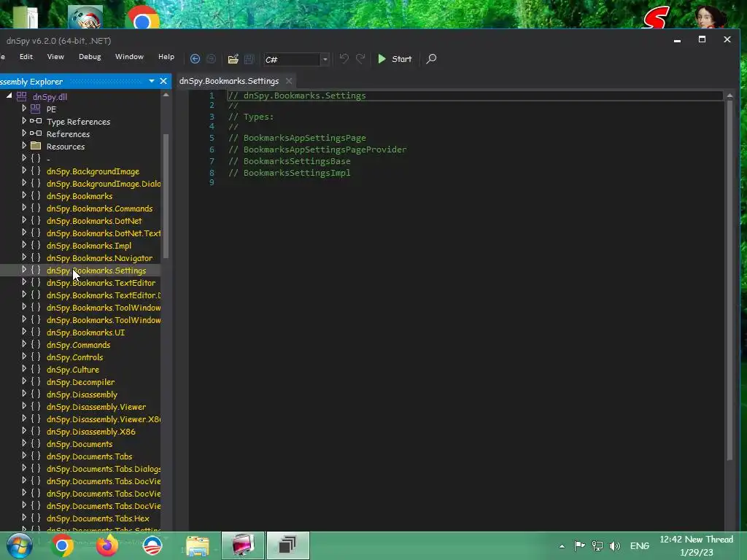Select the dnSpy.dll assembly icon

coord(21,96)
